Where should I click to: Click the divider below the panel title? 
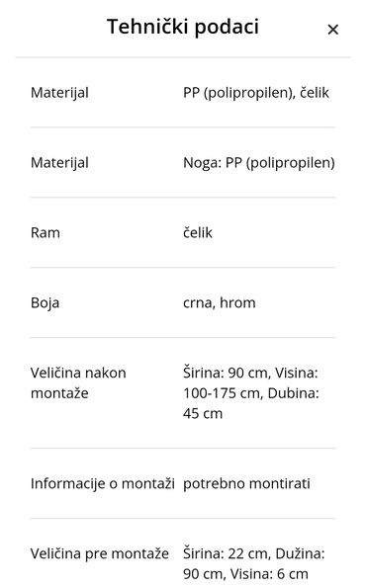(x=183, y=57)
